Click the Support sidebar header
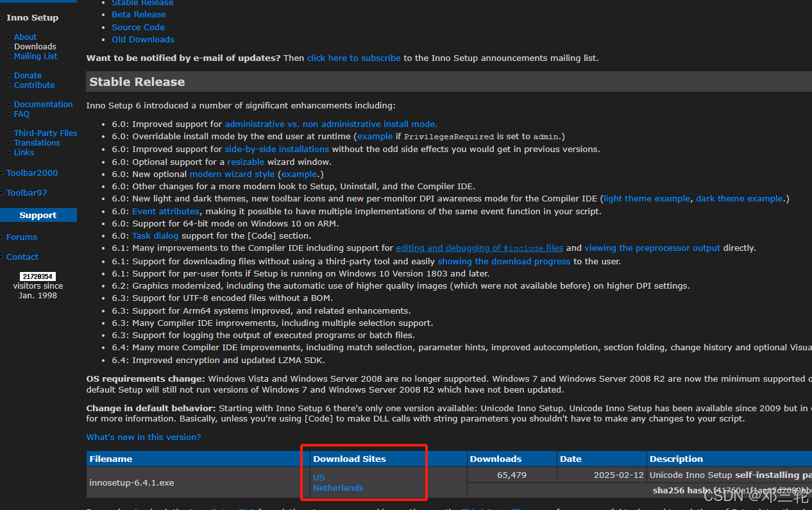The height and width of the screenshot is (510, 812). point(38,215)
